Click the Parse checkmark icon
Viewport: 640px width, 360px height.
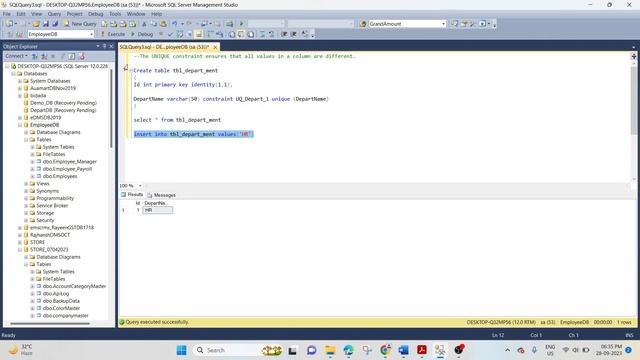tap(170, 34)
